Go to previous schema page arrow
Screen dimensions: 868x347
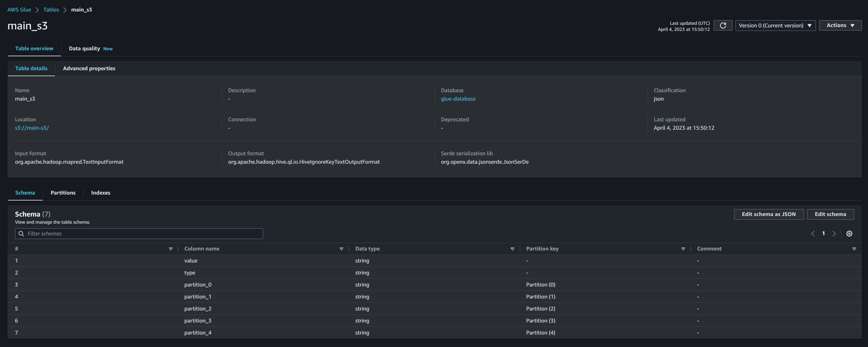pyautogui.click(x=813, y=234)
